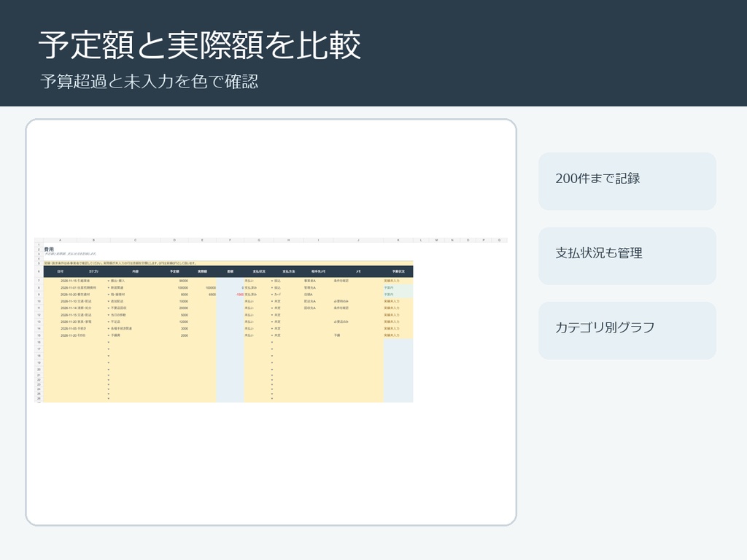Click the yellow notice row above the table header

click(228, 262)
